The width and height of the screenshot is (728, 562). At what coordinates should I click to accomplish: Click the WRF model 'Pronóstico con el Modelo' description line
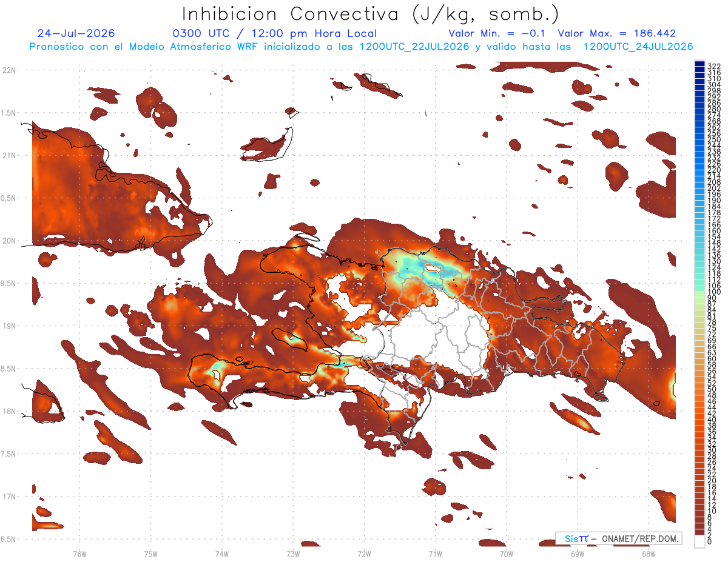click(362, 47)
